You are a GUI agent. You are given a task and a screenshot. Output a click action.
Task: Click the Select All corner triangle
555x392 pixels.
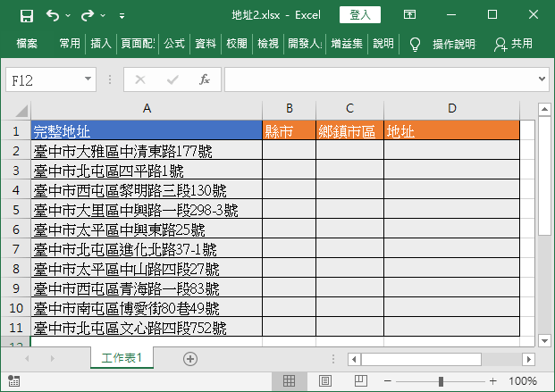[21, 111]
